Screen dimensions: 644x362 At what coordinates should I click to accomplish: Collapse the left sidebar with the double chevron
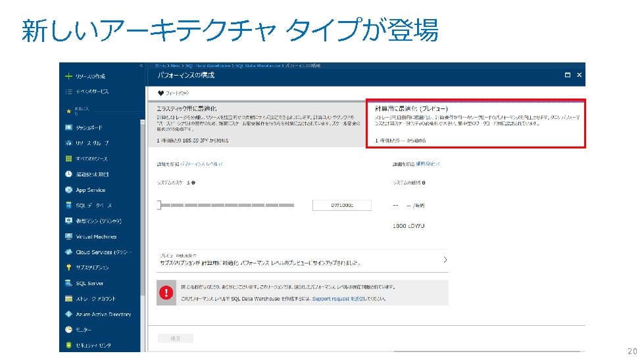(x=141, y=66)
